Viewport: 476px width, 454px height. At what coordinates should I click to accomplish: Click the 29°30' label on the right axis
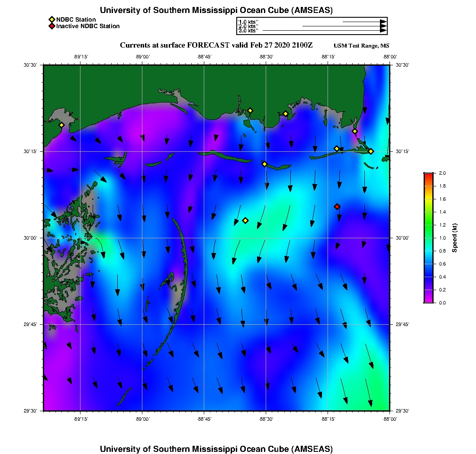402,411
